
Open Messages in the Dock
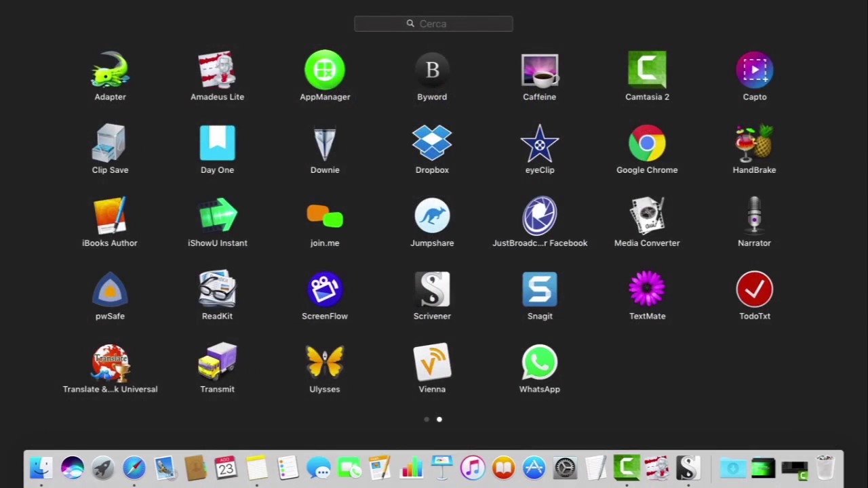click(x=319, y=468)
